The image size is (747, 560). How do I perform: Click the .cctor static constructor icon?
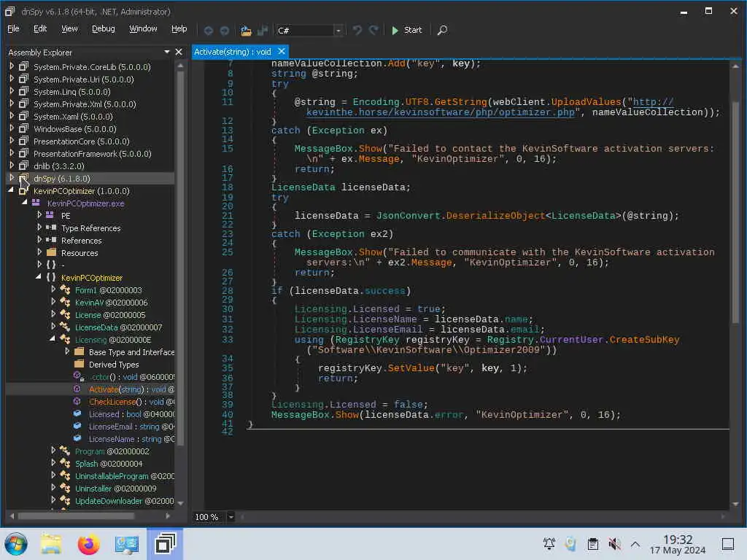pos(79,377)
